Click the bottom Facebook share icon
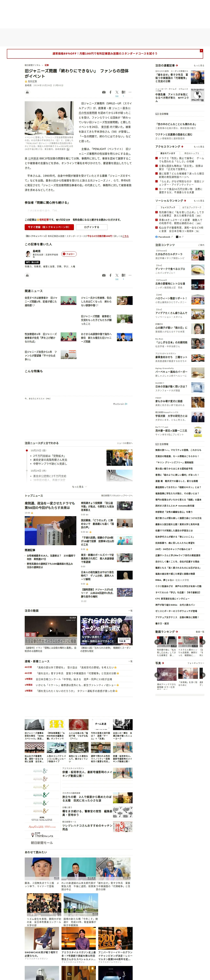The image size is (210, 980). (x=111, y=275)
